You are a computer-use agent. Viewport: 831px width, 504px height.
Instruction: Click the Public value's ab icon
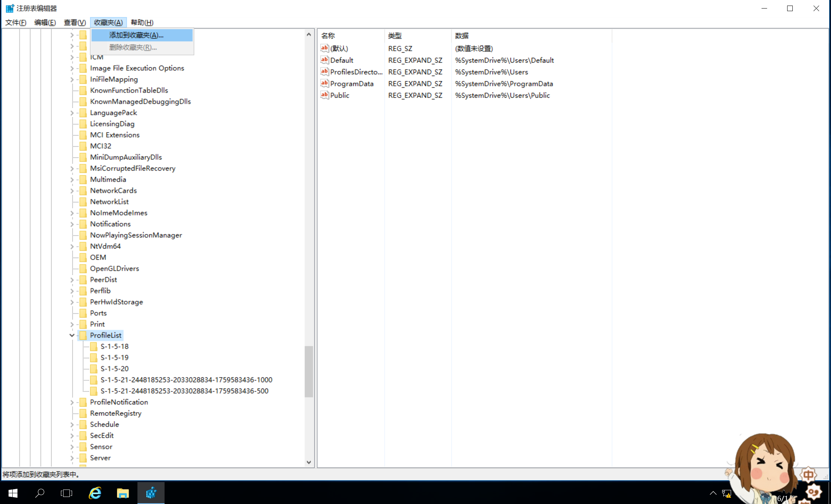point(324,95)
